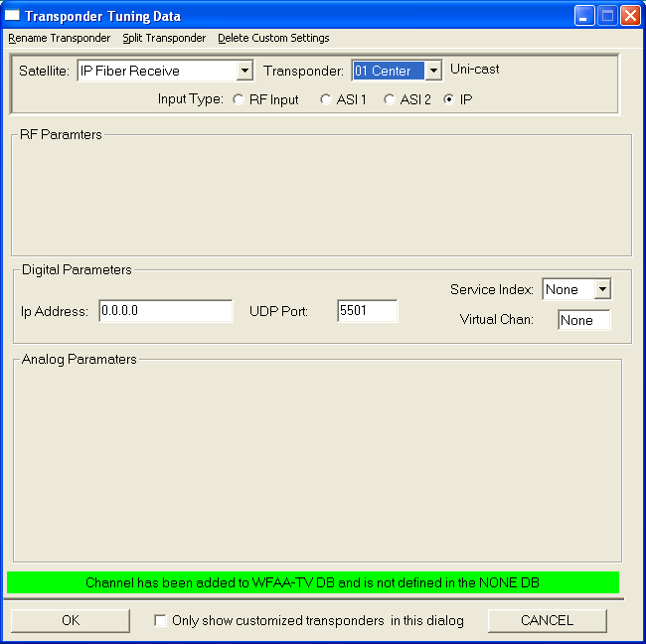This screenshot has width=646, height=644.
Task: Select the IP input type option
Action: point(449,99)
